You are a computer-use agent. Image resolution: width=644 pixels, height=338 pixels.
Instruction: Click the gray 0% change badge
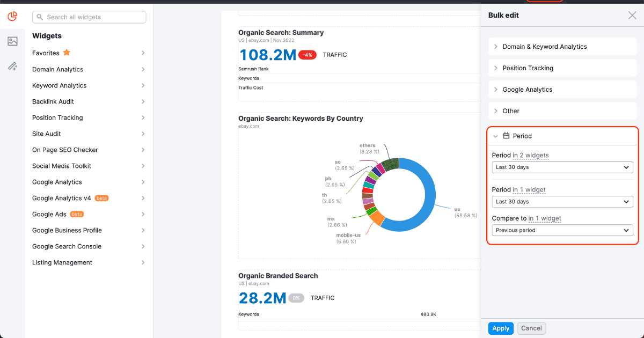coord(296,298)
